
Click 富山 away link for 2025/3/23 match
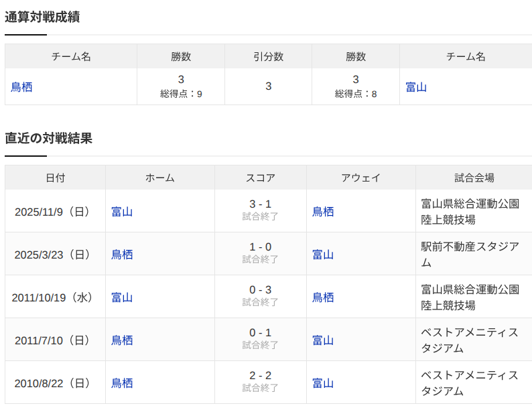click(323, 255)
